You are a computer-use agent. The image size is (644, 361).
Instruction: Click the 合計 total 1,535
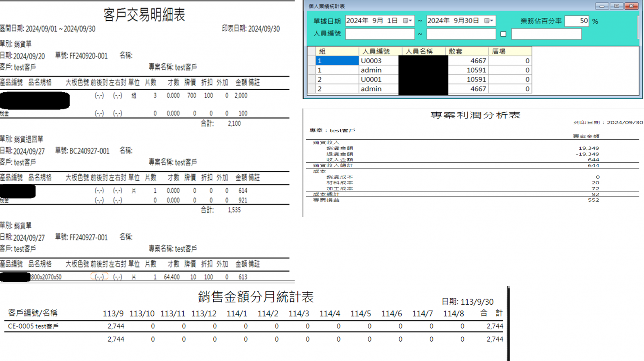tap(234, 210)
